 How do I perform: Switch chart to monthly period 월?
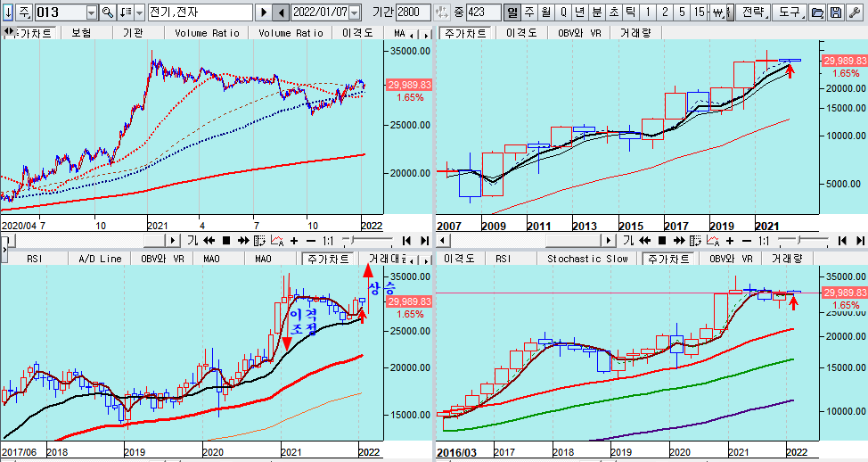[x=546, y=12]
